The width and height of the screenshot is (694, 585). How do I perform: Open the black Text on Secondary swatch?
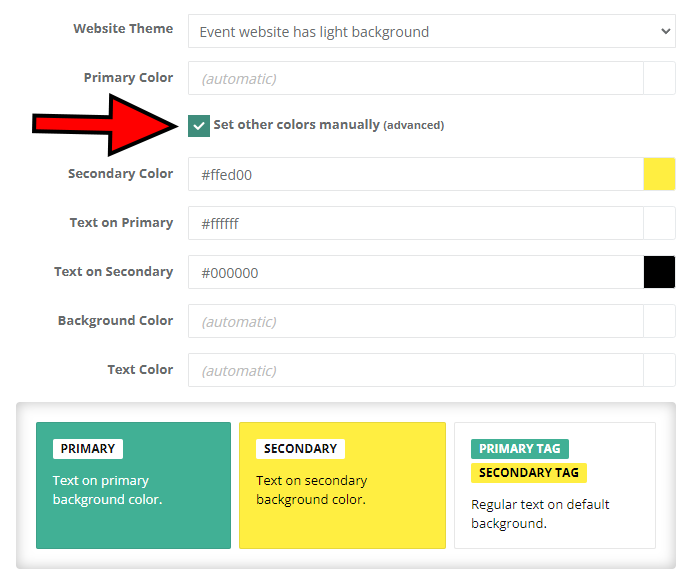[x=659, y=272]
